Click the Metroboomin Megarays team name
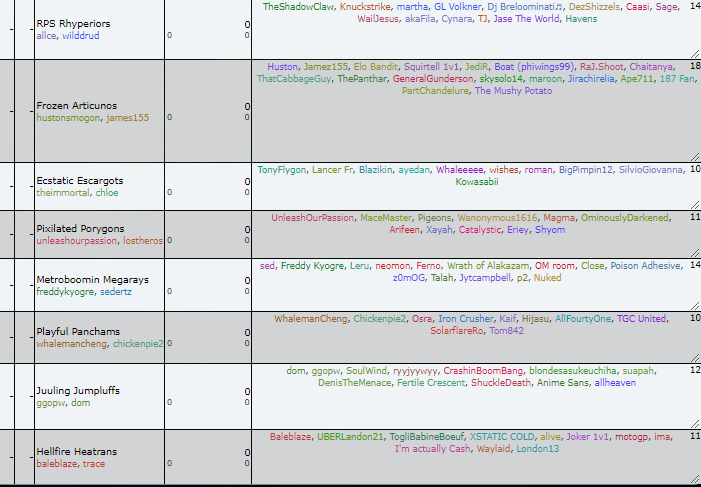The width and height of the screenshot is (701, 487). point(93,279)
